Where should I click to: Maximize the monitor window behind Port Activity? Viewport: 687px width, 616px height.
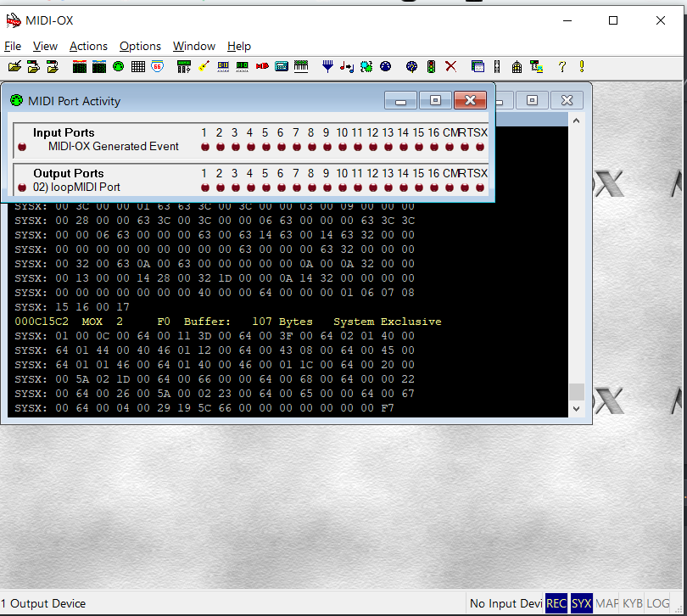pyautogui.click(x=532, y=100)
